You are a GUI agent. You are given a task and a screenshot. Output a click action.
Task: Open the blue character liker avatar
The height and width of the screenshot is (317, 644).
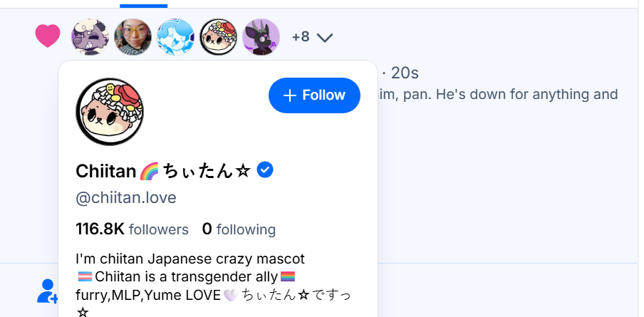175,37
